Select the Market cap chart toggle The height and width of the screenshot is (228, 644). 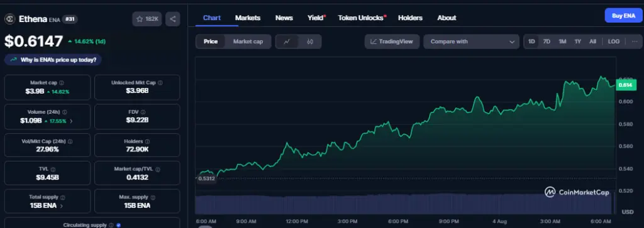tap(248, 41)
